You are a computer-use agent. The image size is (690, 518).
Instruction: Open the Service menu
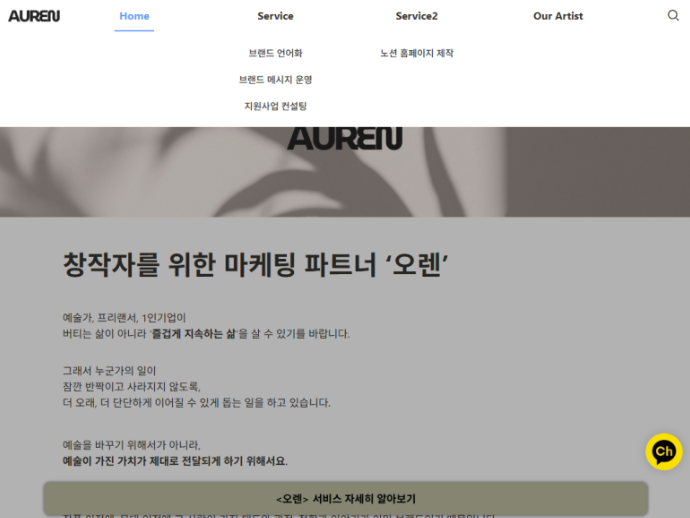pos(275,16)
